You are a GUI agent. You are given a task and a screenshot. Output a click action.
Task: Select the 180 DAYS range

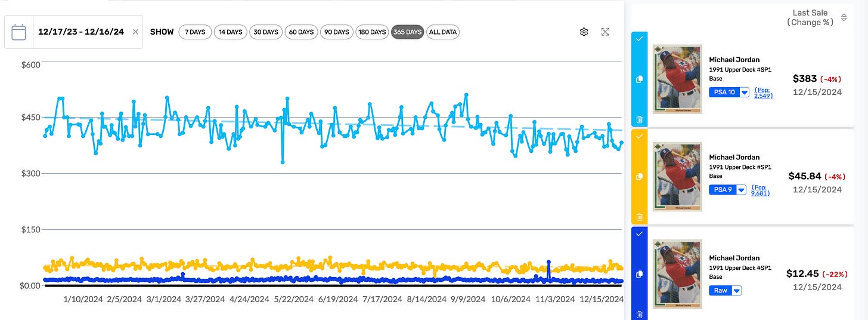click(x=372, y=32)
